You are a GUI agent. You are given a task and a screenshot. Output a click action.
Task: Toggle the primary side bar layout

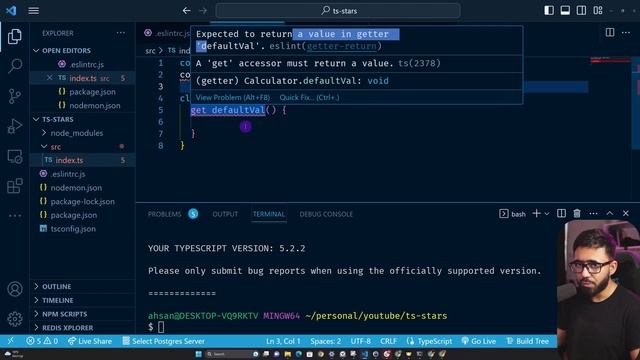pos(549,11)
